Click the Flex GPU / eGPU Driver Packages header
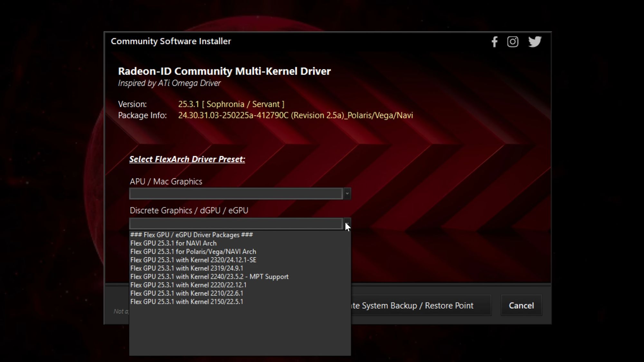Image resolution: width=644 pixels, height=362 pixels. point(191,235)
